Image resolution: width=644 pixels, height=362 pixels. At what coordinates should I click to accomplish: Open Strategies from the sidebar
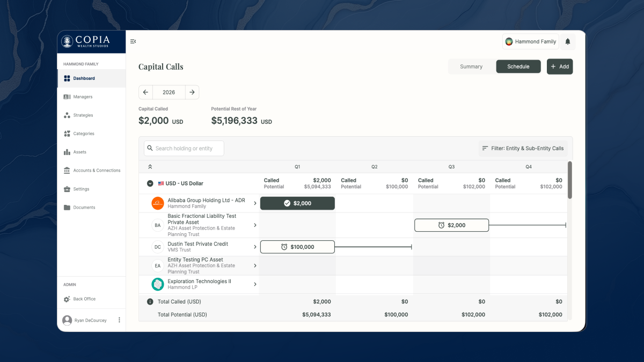(83, 115)
